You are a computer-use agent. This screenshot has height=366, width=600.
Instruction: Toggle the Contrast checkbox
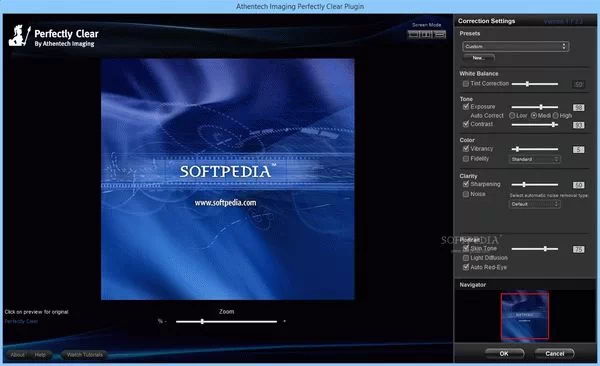coord(466,124)
